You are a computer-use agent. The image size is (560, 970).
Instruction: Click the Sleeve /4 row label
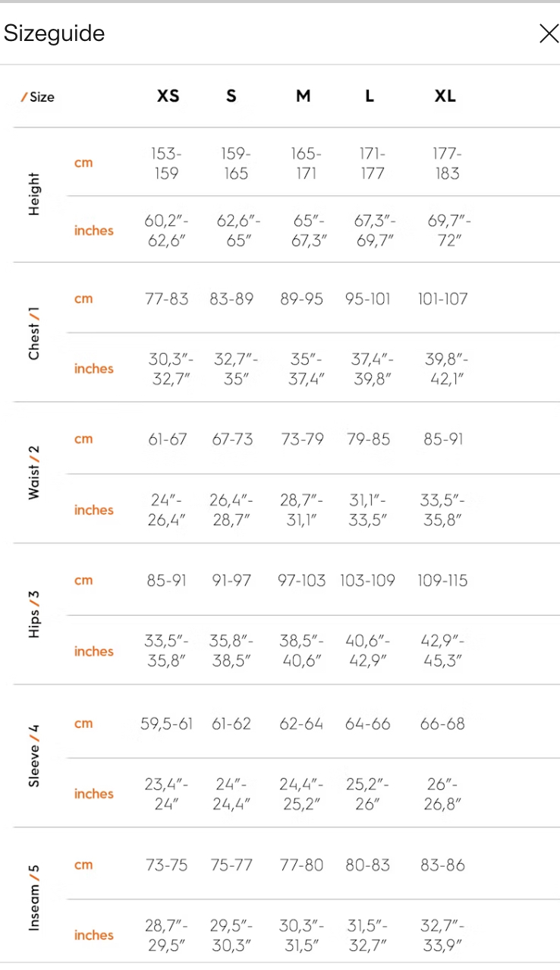coord(33,755)
